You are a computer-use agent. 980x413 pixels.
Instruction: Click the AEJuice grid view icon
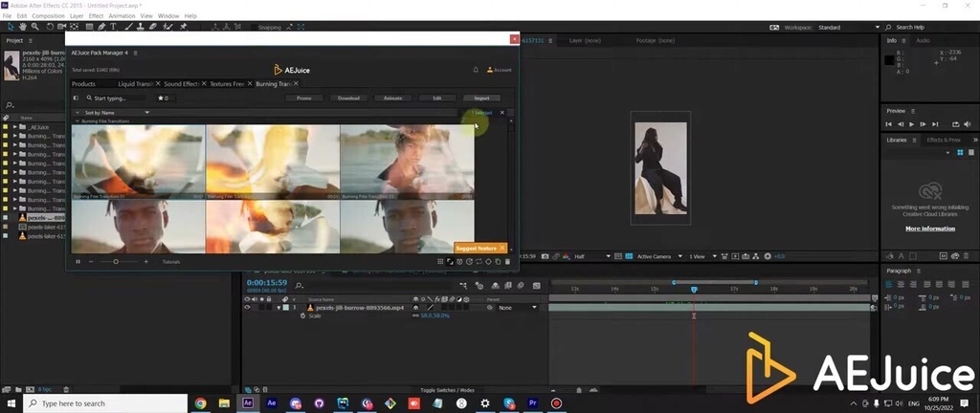pyautogui.click(x=440, y=261)
